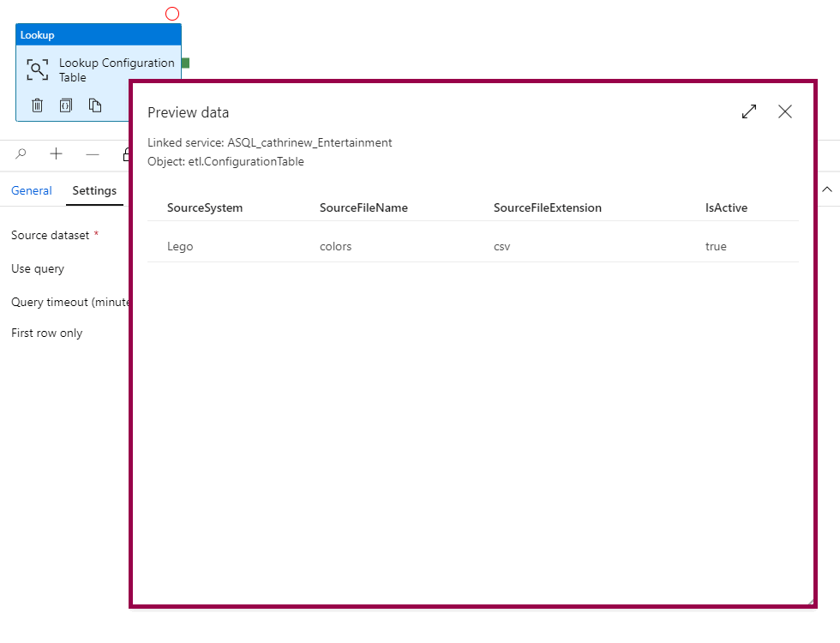This screenshot has height=643, width=840.
Task: Close the Preview data dialog
Action: pos(785,111)
